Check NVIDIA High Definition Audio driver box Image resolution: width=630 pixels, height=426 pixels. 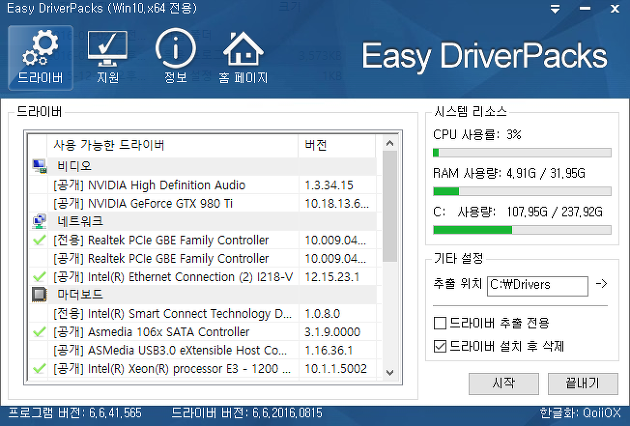39,185
